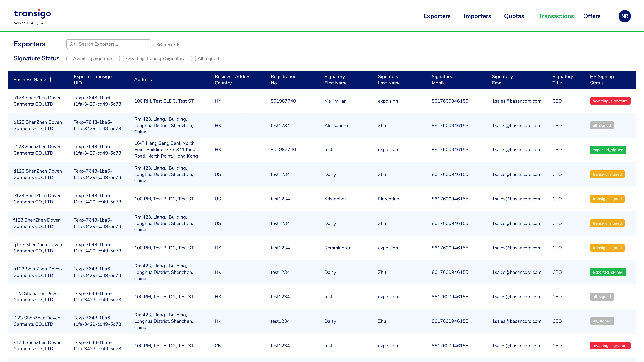The height and width of the screenshot is (362, 644).
Task: Click the transigo_signed badge for d123
Action: [x=607, y=174]
